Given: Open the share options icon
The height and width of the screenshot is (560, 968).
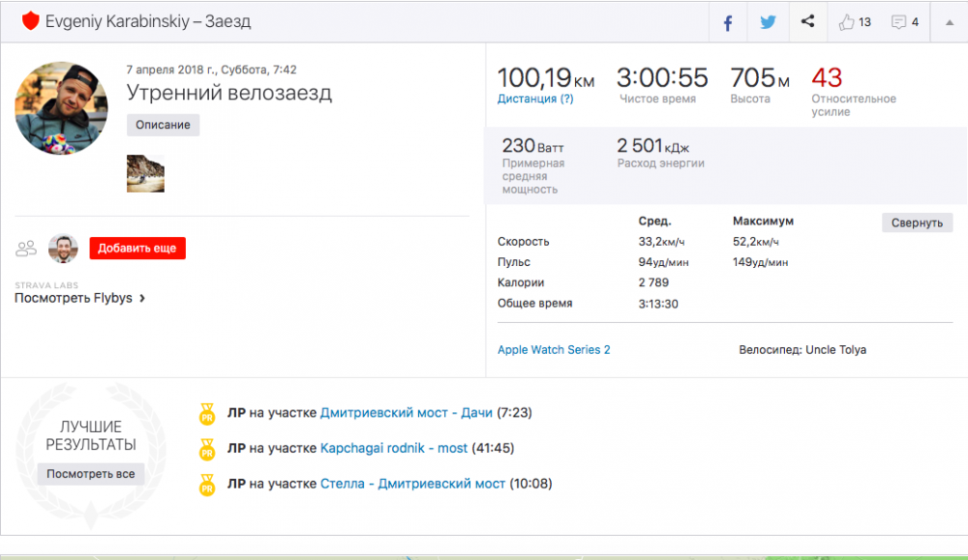Looking at the screenshot, I should point(807,22).
